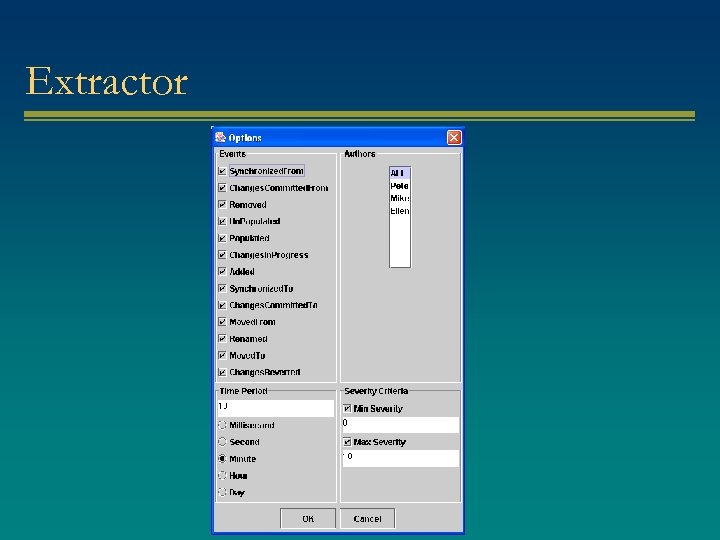
Task: Uncheck the ChangesCommittedTo checkbox
Action: pyautogui.click(x=222, y=305)
